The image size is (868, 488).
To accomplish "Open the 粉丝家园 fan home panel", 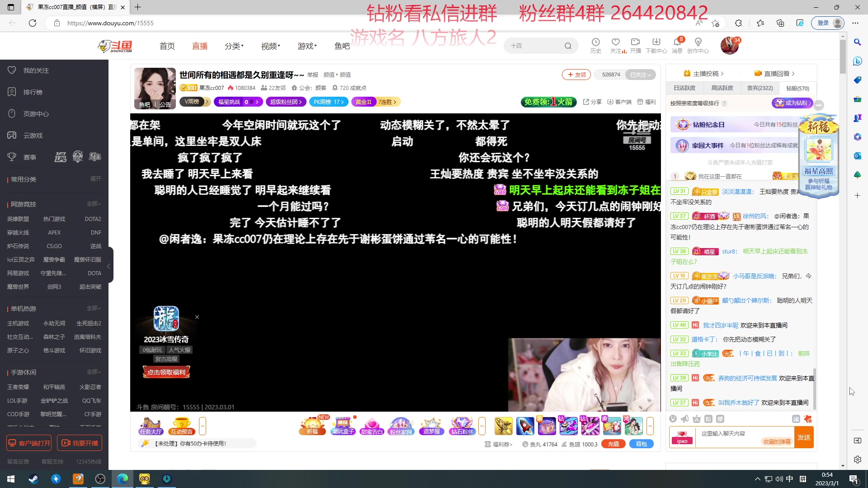I will click(x=401, y=425).
